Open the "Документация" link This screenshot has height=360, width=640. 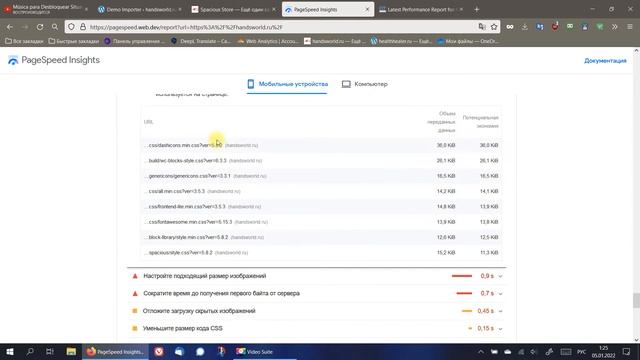point(605,60)
